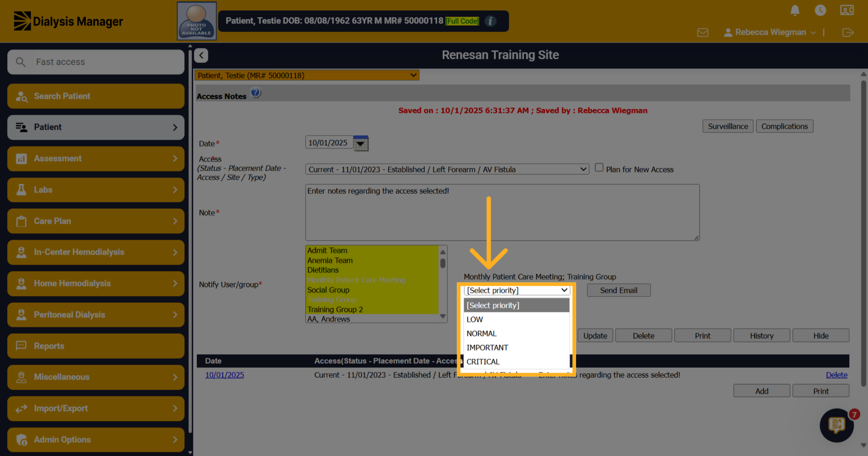Click the History button
The image size is (868, 456).
tap(762, 336)
